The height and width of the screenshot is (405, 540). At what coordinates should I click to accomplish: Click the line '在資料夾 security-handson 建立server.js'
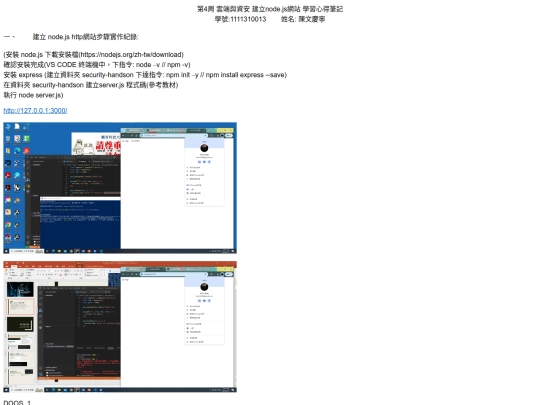pyautogui.click(x=91, y=85)
